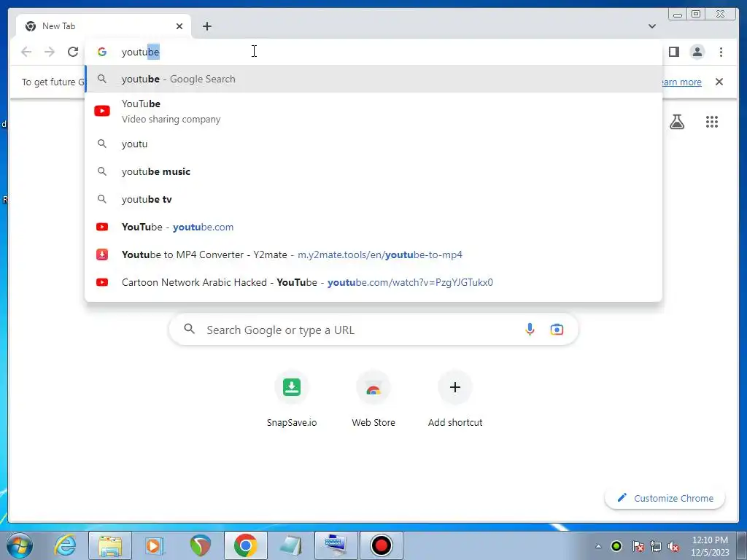Add a new shortcut tile
Viewport: 747px width, 560px height.
[x=455, y=399]
